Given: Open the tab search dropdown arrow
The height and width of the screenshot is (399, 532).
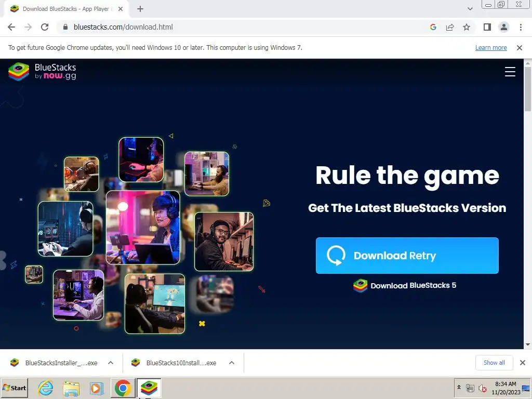Looking at the screenshot, I should [x=470, y=9].
